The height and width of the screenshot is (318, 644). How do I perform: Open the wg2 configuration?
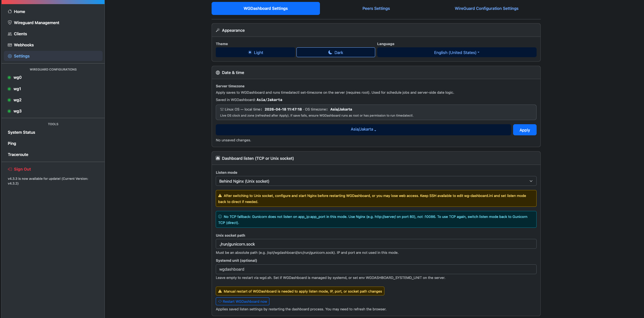tap(53, 100)
